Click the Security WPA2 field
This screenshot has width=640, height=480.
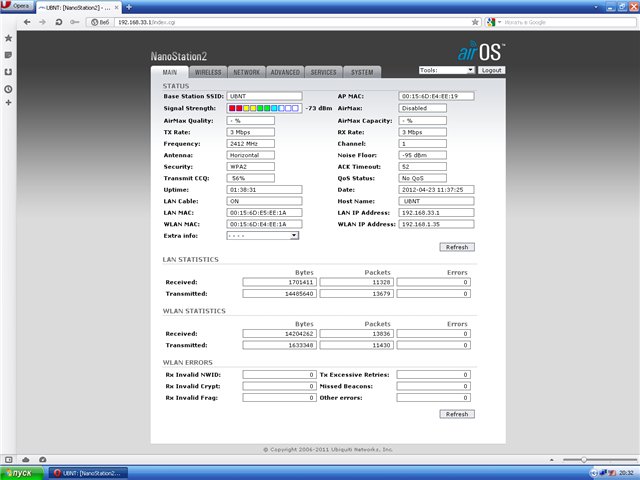click(x=251, y=167)
